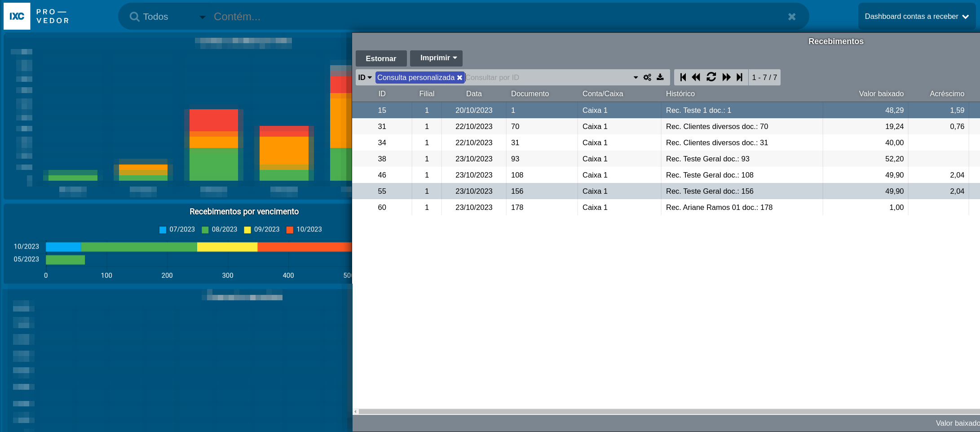This screenshot has height=432, width=980.
Task: Toggle the 09/2023 legend swatch
Action: click(x=247, y=230)
